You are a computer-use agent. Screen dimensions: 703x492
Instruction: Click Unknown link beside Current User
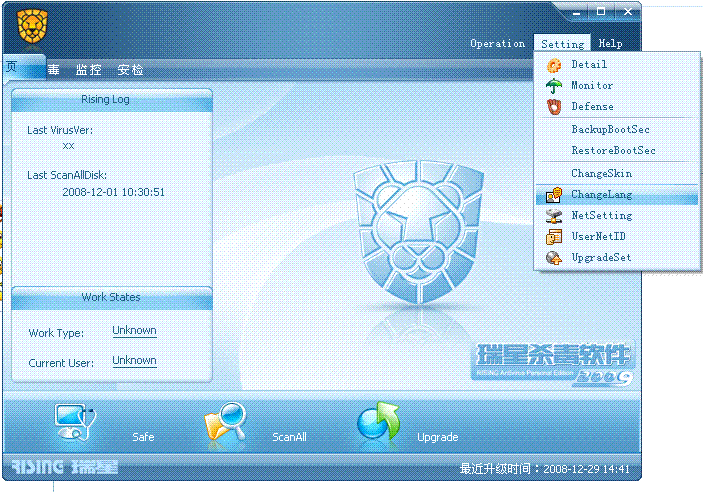click(x=134, y=361)
